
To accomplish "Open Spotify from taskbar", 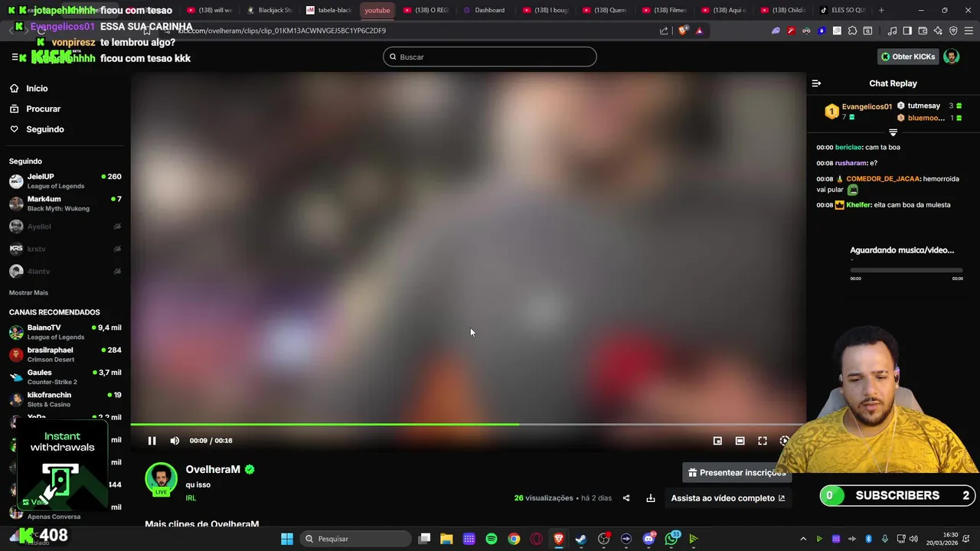I will point(492,539).
